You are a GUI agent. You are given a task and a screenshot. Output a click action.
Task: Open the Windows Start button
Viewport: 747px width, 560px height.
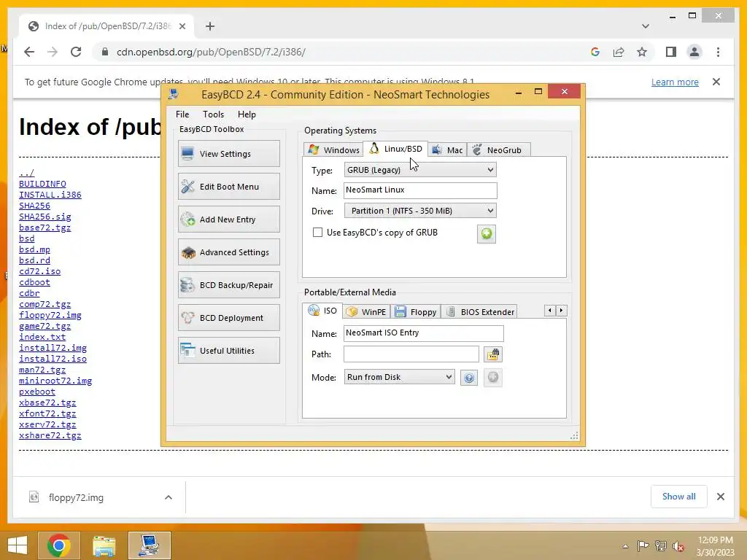(x=18, y=545)
